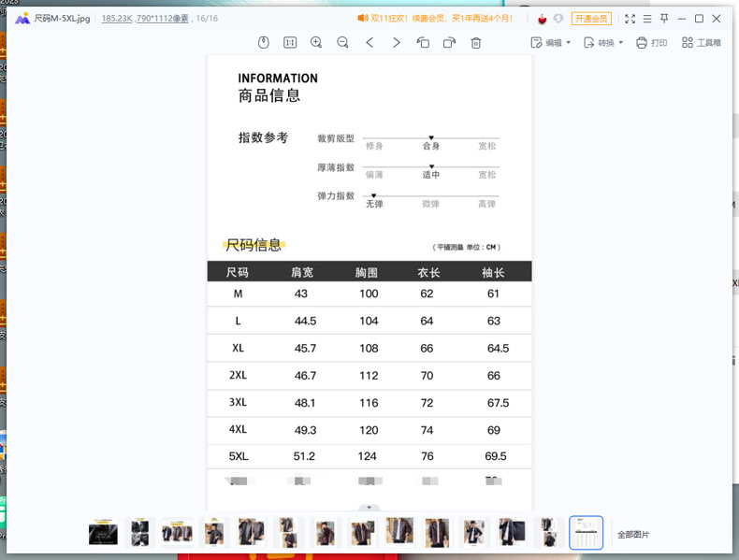Click the 商品信息 title in the image

tap(269, 95)
